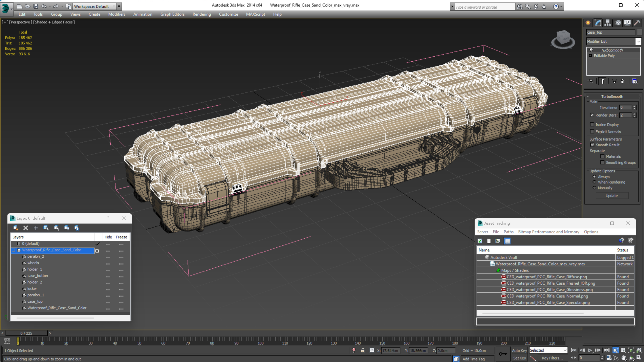The image size is (644, 362).
Task: Click the Update button in TurboSmooth
Action: pyautogui.click(x=611, y=196)
